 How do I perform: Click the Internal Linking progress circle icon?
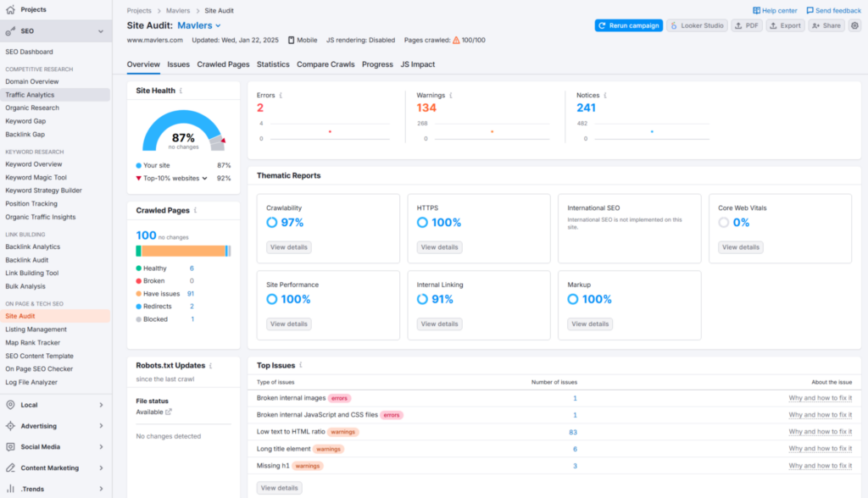tap(422, 299)
